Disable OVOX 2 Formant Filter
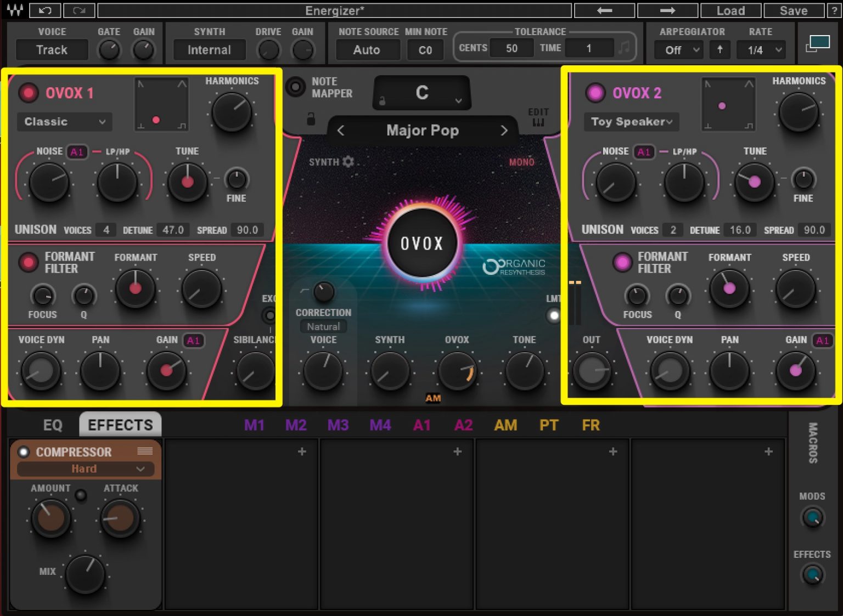The height and width of the screenshot is (616, 843). (622, 262)
